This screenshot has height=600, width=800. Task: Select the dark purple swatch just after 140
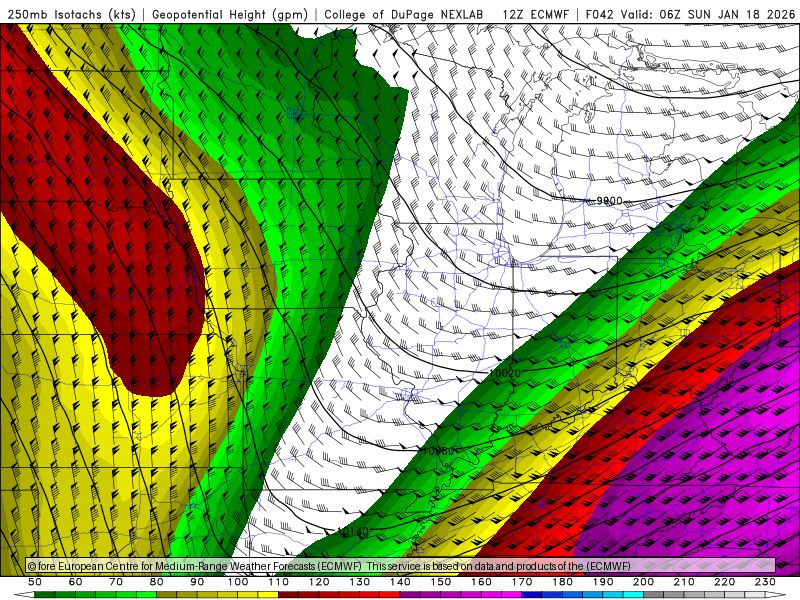click(410, 595)
